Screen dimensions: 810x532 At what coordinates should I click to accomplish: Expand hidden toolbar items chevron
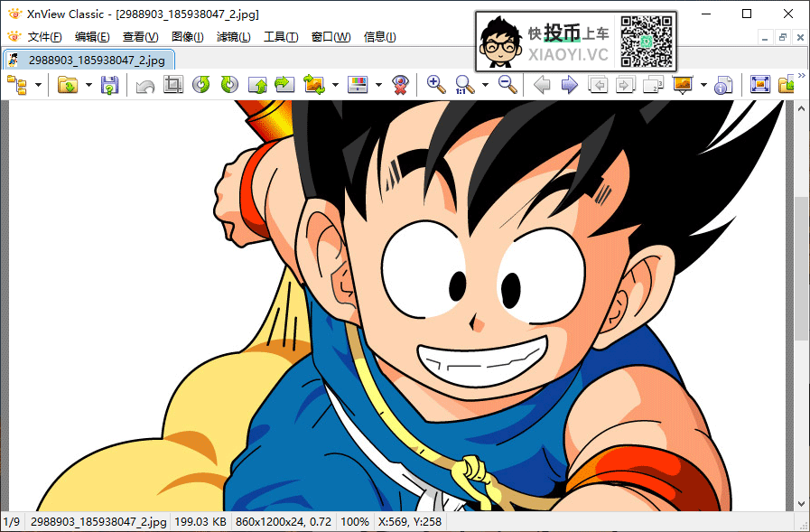tap(802, 76)
